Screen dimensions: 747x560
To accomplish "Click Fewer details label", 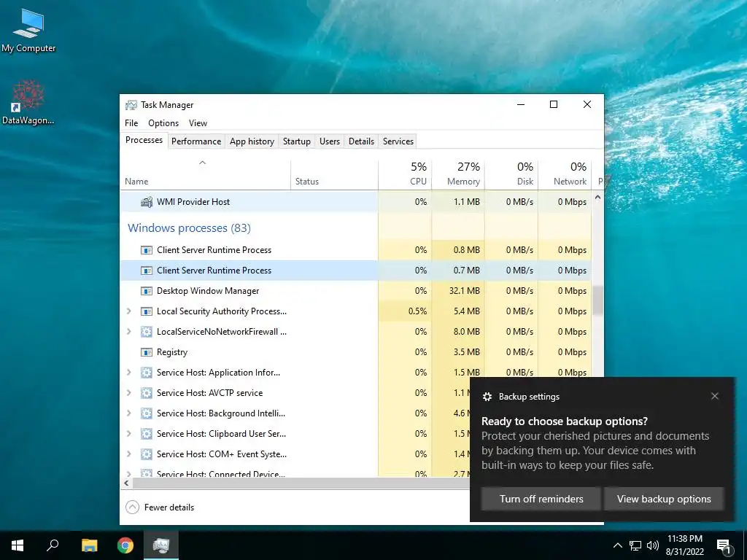I will pyautogui.click(x=169, y=507).
